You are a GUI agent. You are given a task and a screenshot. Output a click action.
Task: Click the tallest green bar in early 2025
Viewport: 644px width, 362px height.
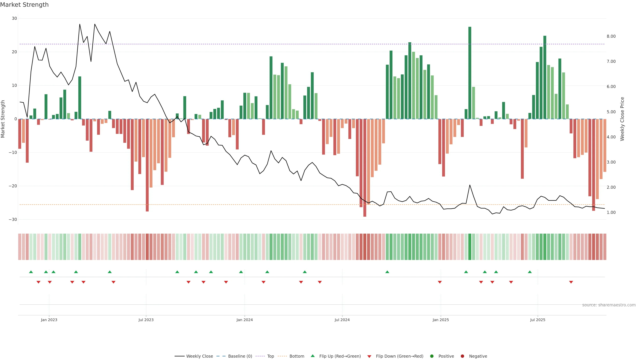coord(470,72)
